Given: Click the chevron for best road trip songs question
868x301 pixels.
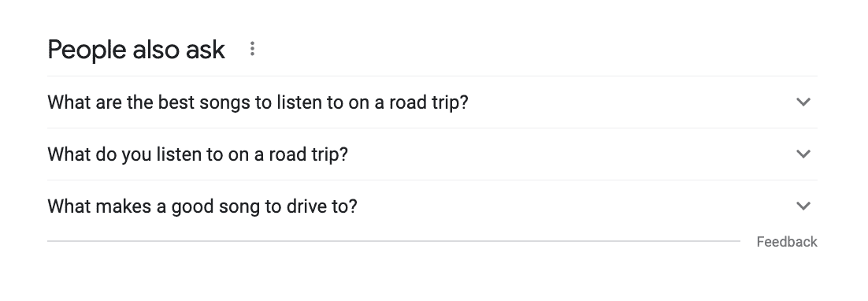Looking at the screenshot, I should click(x=803, y=102).
